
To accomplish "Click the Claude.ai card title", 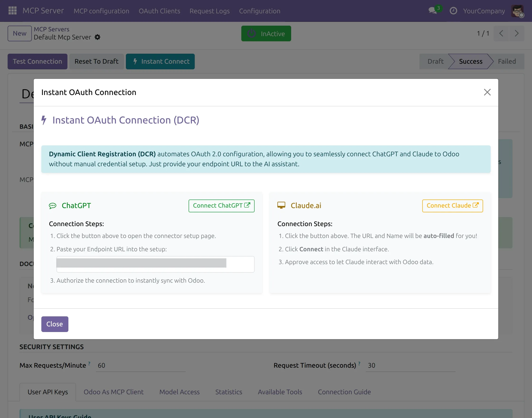I will (306, 206).
